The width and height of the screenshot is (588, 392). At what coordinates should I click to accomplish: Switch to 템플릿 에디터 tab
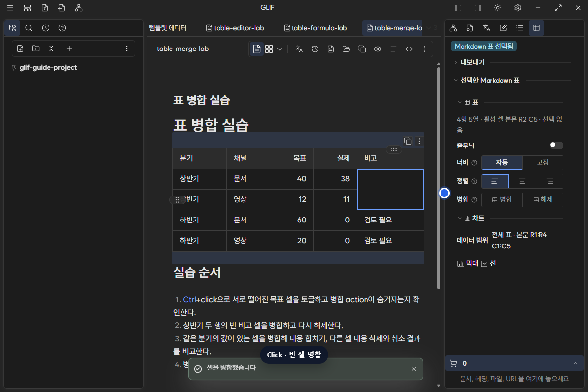point(168,28)
